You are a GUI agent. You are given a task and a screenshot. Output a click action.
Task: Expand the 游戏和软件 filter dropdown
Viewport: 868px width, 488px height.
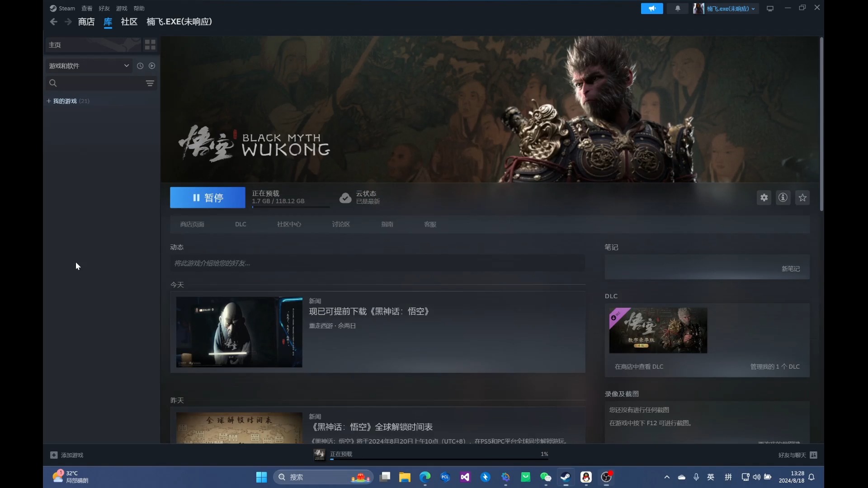point(89,66)
